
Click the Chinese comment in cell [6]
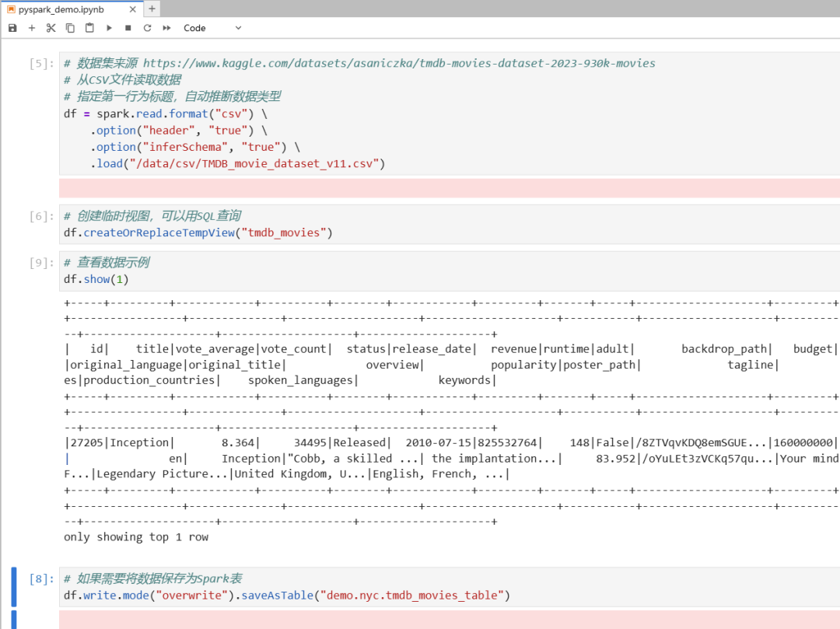(152, 215)
